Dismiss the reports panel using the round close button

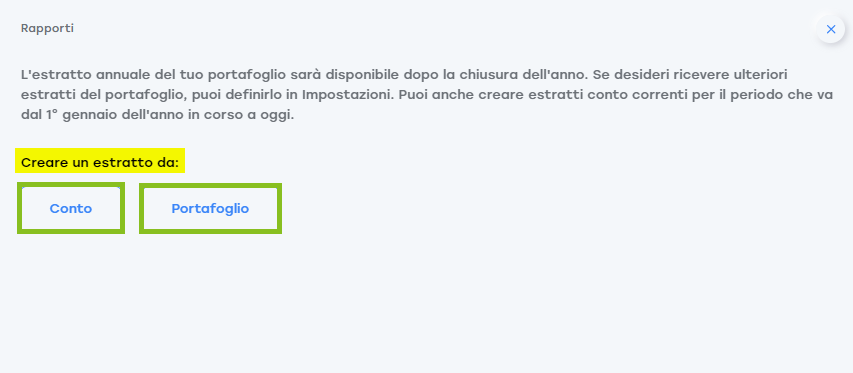click(x=830, y=29)
